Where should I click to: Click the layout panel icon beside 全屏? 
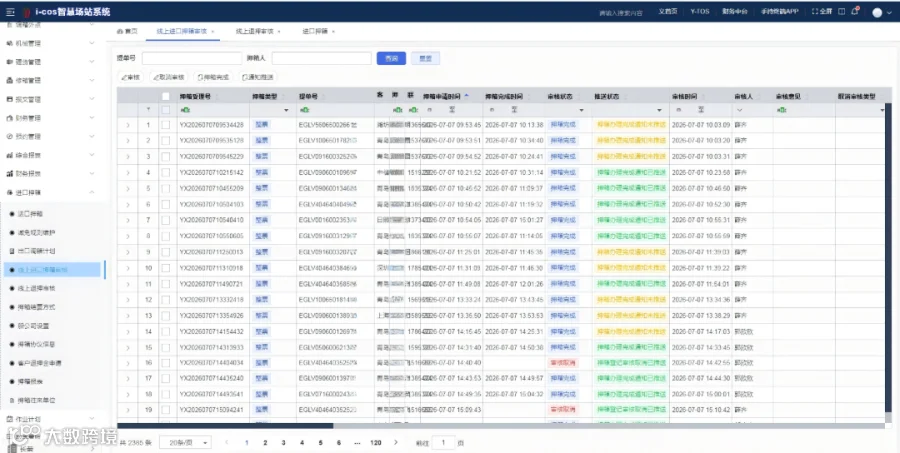[841, 11]
